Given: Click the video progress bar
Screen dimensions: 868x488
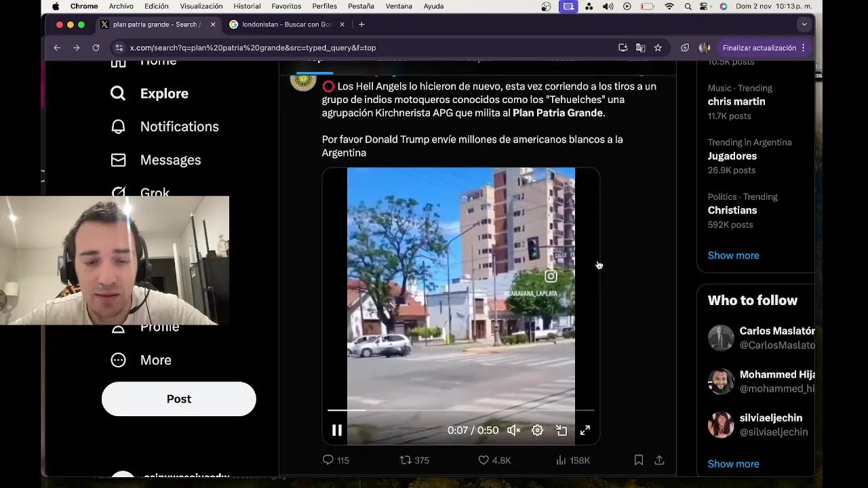Looking at the screenshot, I should click(461, 410).
